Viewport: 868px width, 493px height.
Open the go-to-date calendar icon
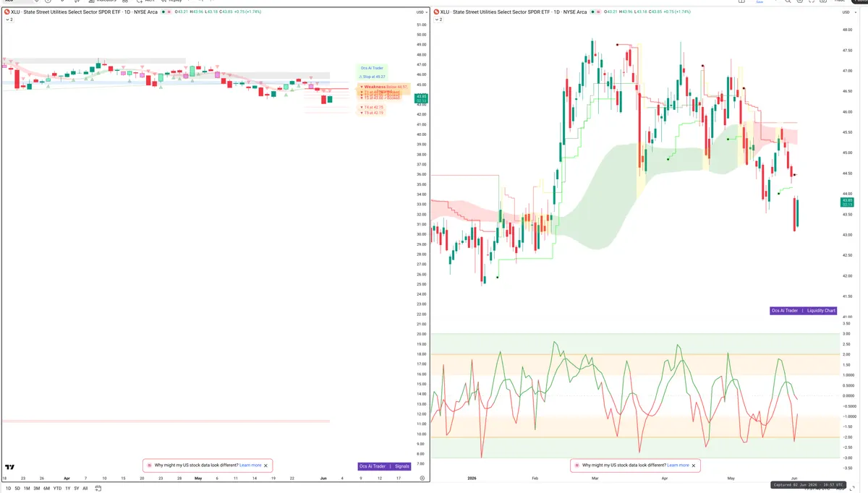98,488
